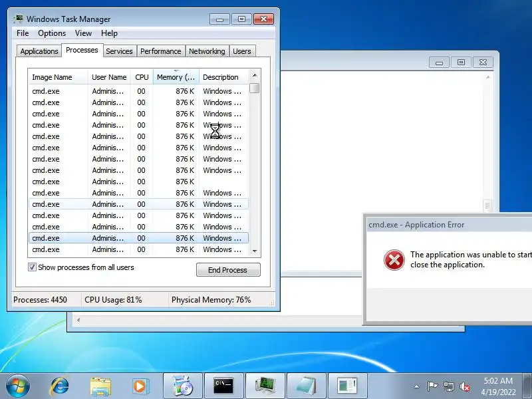Click the 'Windows Task Manager' title text

pos(68,19)
